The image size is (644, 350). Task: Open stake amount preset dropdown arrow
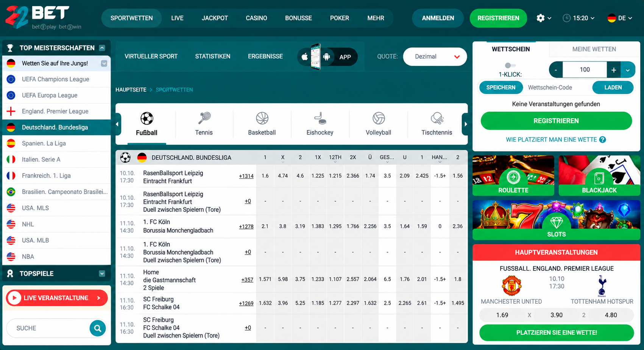click(628, 70)
